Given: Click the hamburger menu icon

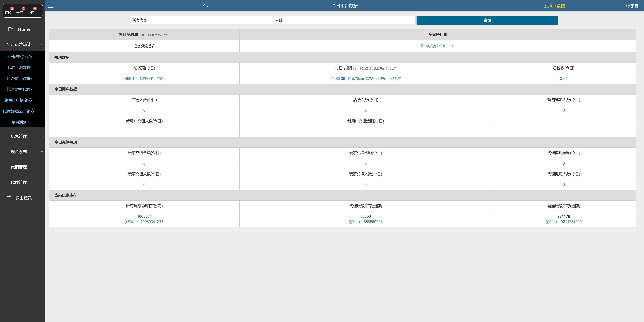Looking at the screenshot, I should point(51,6).
